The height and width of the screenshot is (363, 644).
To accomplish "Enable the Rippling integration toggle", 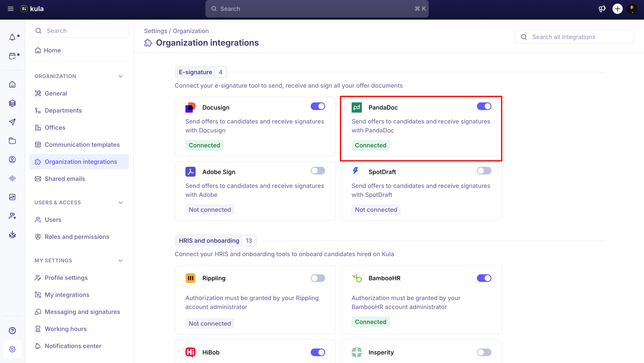I will coord(318,278).
